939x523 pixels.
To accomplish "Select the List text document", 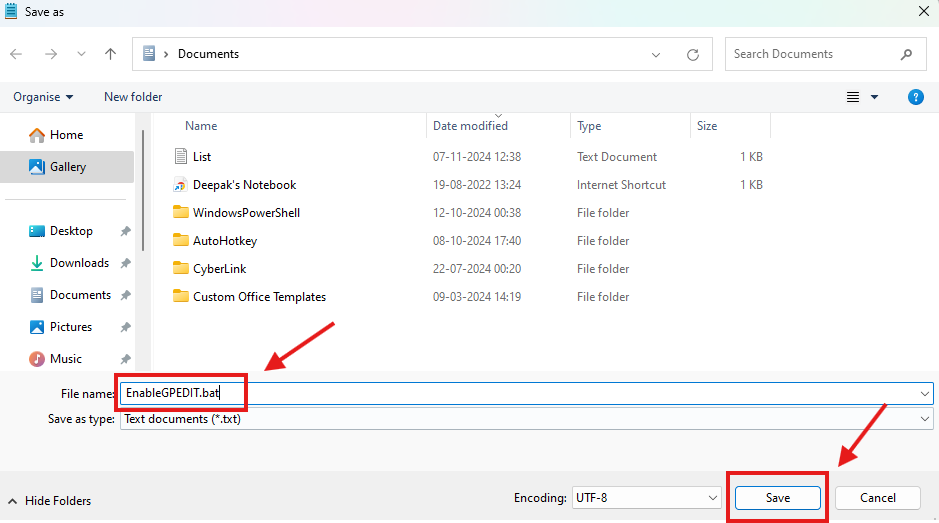I will point(202,157).
